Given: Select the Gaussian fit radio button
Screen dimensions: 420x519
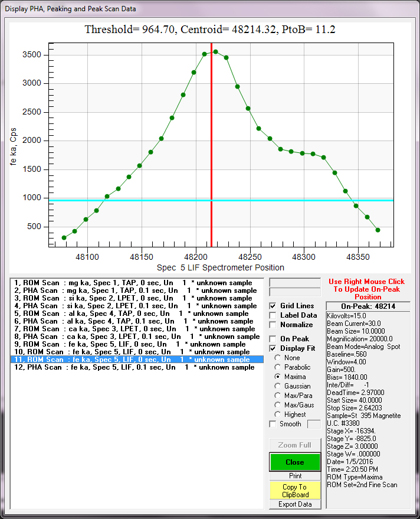Looking at the screenshot, I should click(x=278, y=386).
